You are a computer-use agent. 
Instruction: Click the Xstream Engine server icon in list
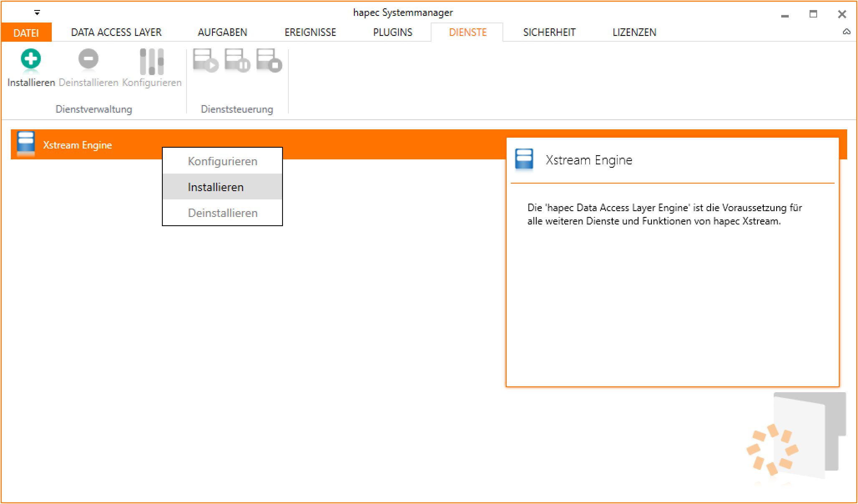(x=26, y=144)
